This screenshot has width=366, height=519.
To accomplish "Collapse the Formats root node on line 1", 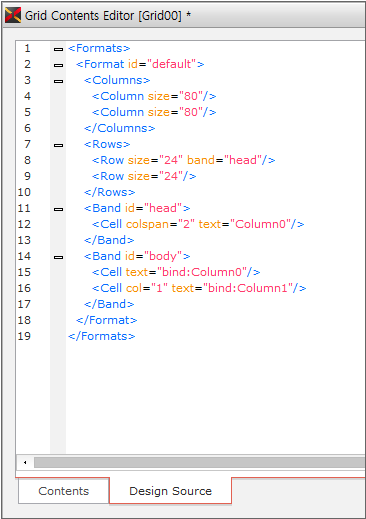I will click(x=58, y=49).
